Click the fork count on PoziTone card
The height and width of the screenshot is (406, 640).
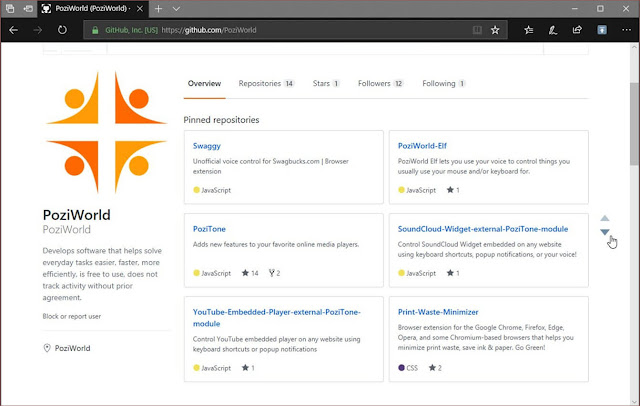(x=274, y=273)
